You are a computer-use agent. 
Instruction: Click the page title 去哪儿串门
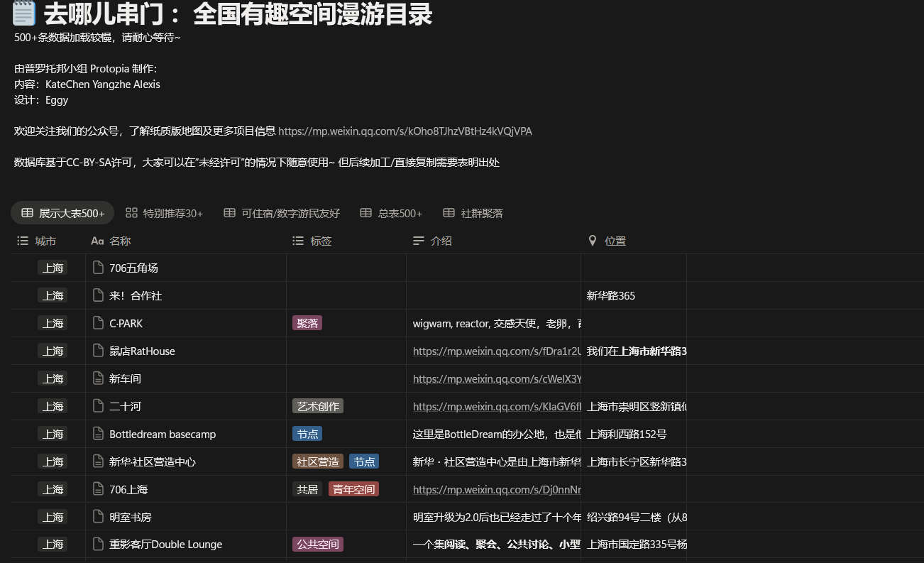pyautogui.click(x=238, y=13)
